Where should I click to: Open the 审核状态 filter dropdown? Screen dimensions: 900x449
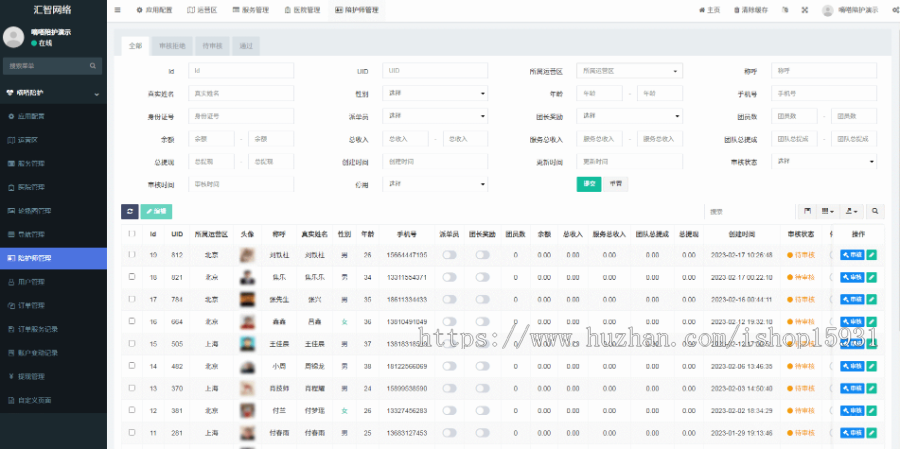click(824, 161)
